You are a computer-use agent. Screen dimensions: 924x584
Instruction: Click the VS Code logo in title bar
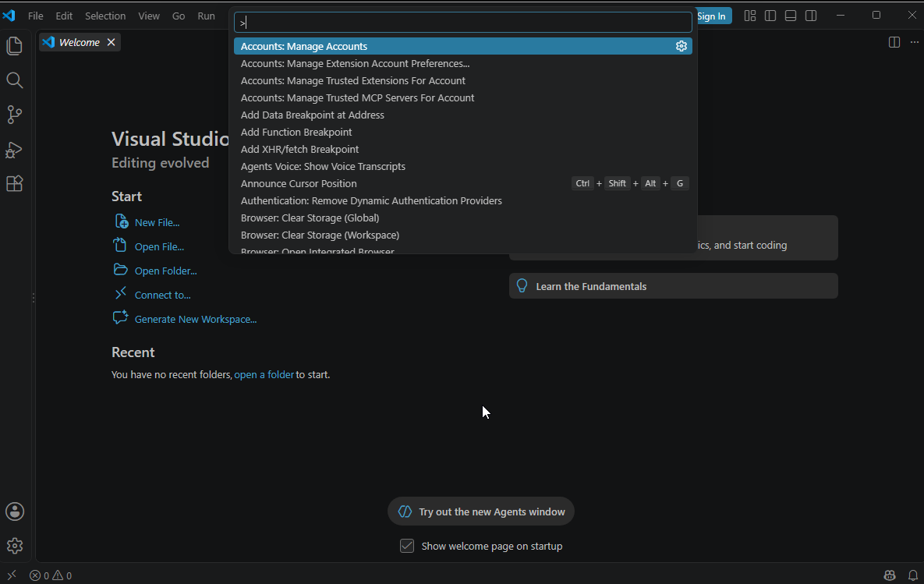(x=9, y=16)
